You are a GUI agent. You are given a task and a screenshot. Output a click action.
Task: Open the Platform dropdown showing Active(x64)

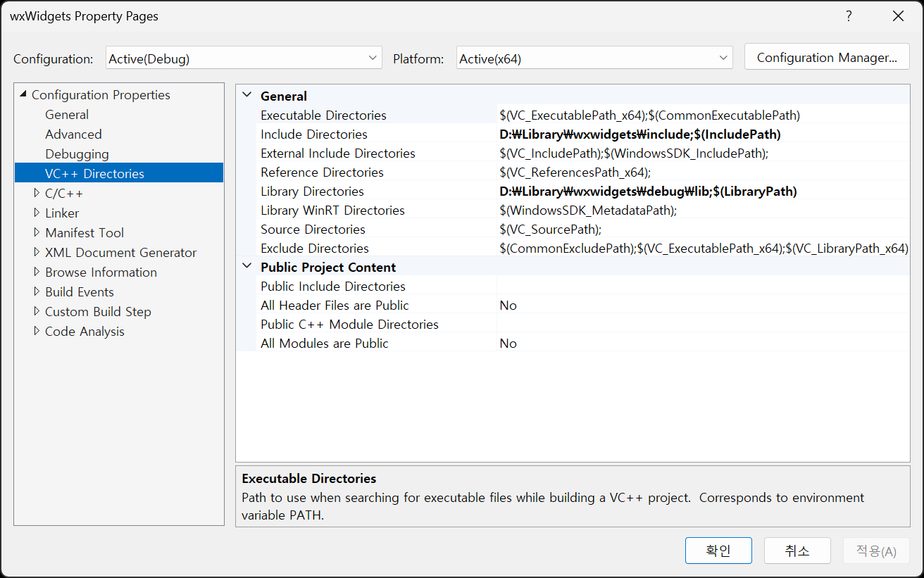(x=594, y=58)
